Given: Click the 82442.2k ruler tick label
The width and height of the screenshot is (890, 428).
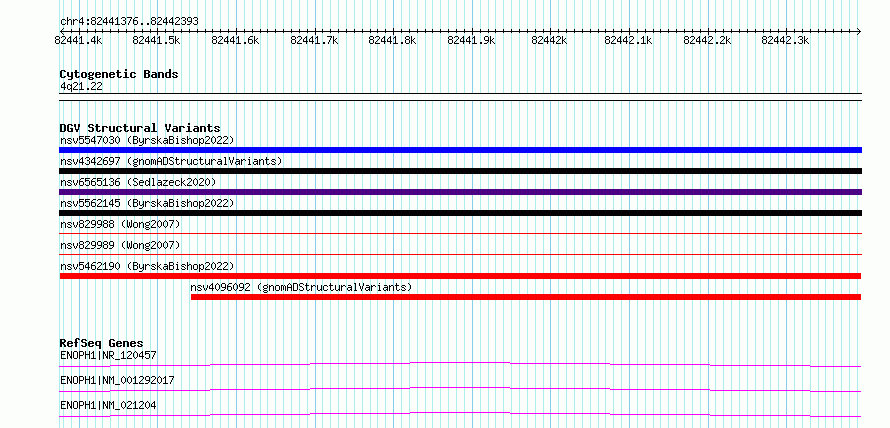Looking at the screenshot, I should tap(707, 41).
